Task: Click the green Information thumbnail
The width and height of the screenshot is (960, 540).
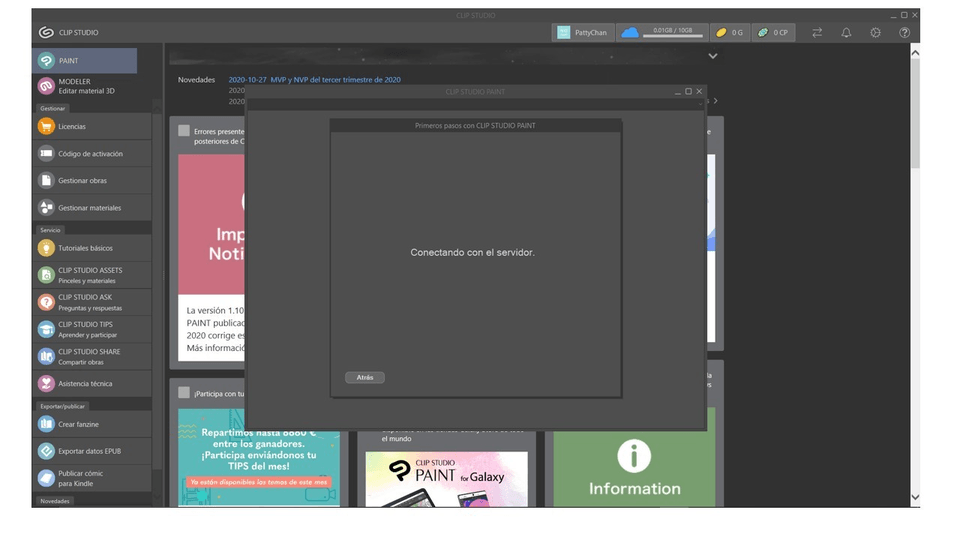Action: [x=634, y=458]
